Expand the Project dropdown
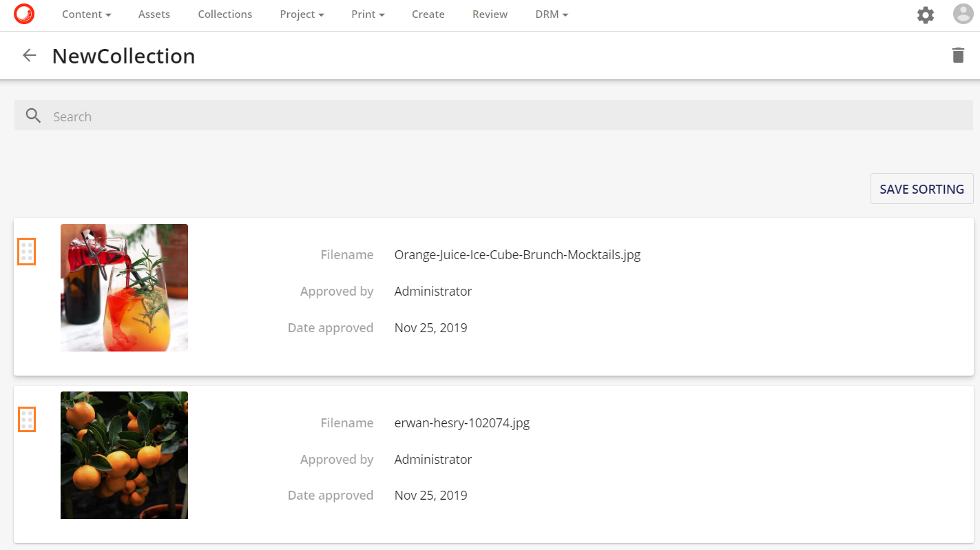This screenshot has width=980, height=550. (302, 14)
